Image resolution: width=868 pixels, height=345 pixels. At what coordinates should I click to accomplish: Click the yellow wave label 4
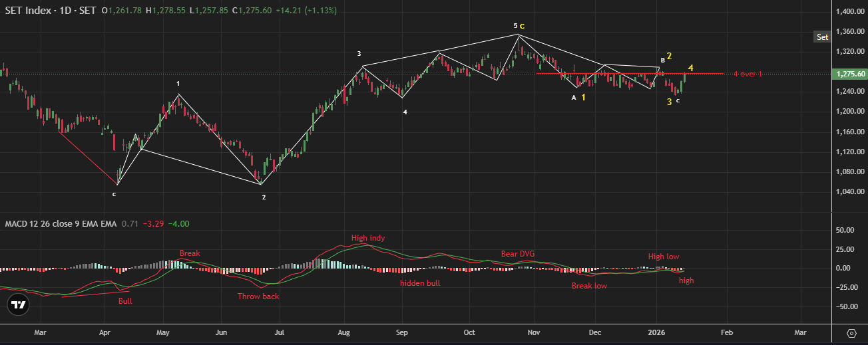coord(691,68)
